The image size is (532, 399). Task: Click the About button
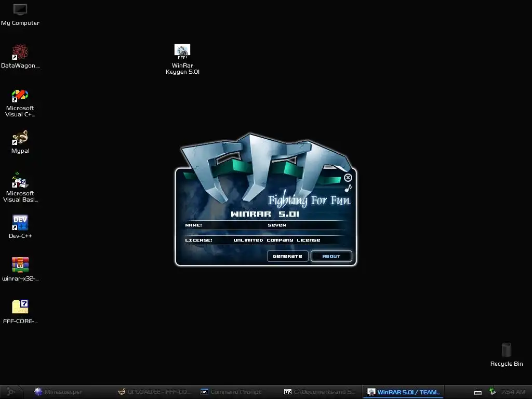pyautogui.click(x=331, y=256)
